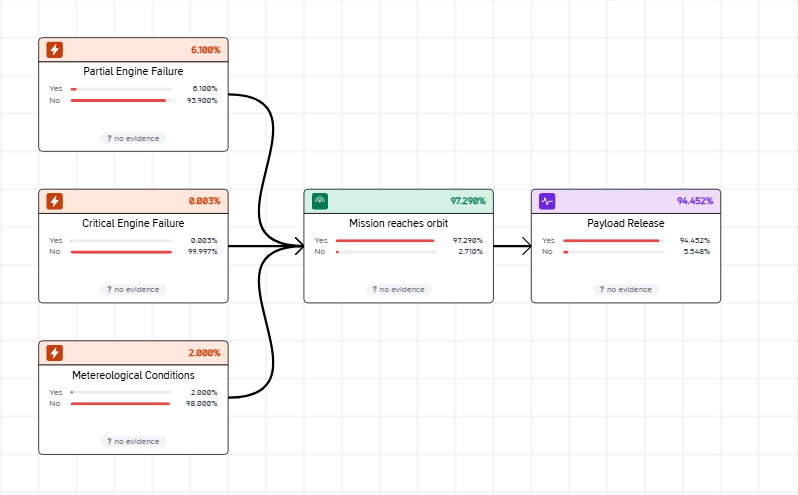This screenshot has width=798, height=495.
Task: Click the 97.290% header value on Mission reaches orbit
Action: [x=468, y=201]
